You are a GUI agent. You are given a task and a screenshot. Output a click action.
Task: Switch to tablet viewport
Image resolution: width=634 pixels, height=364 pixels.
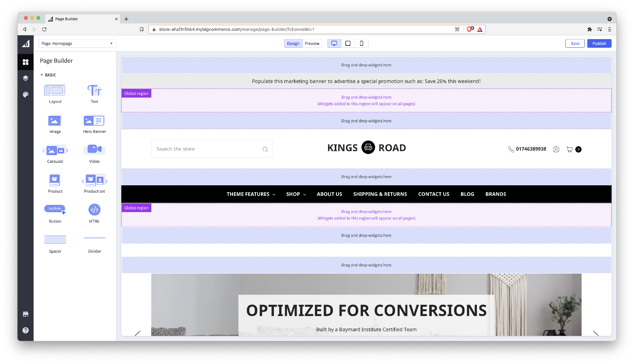(348, 43)
